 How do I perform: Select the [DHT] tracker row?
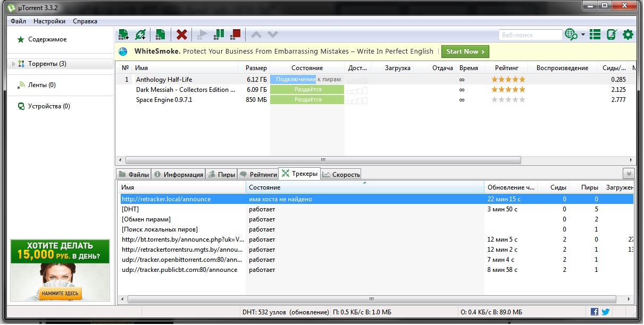(x=377, y=209)
